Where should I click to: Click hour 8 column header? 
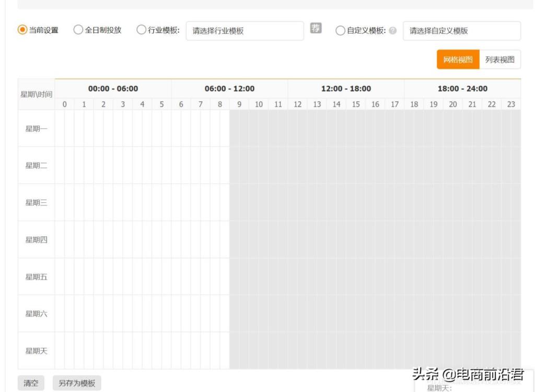pos(220,104)
